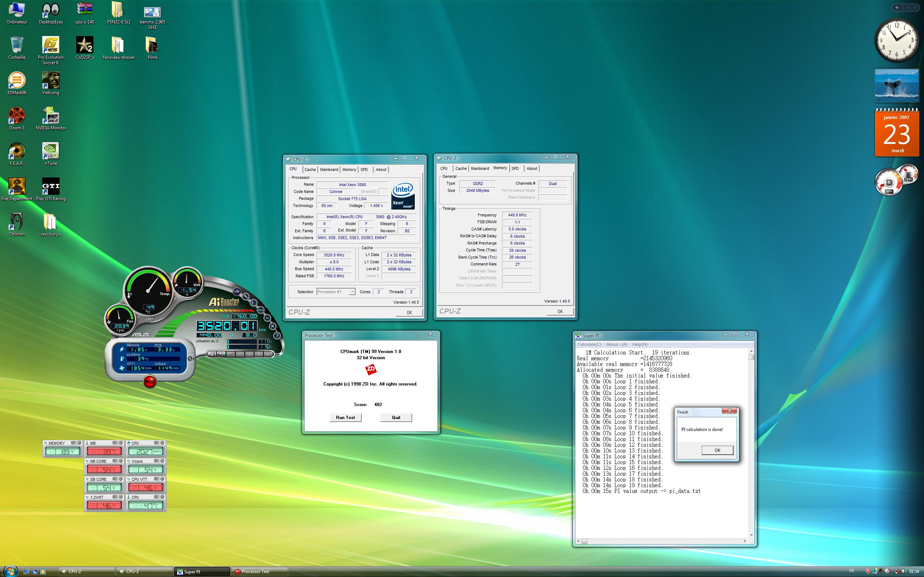Click the AI Booster edit profile notepad icon
924x577 pixels.
tap(213, 354)
